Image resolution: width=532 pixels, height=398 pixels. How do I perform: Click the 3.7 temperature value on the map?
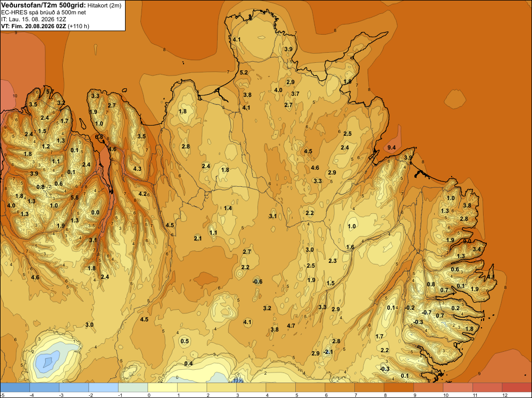295,94
